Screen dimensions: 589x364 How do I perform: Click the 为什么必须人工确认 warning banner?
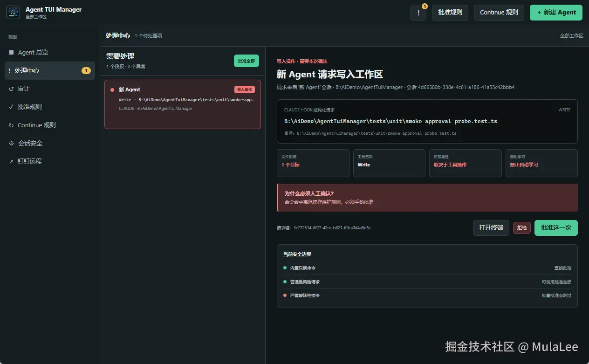coord(427,198)
